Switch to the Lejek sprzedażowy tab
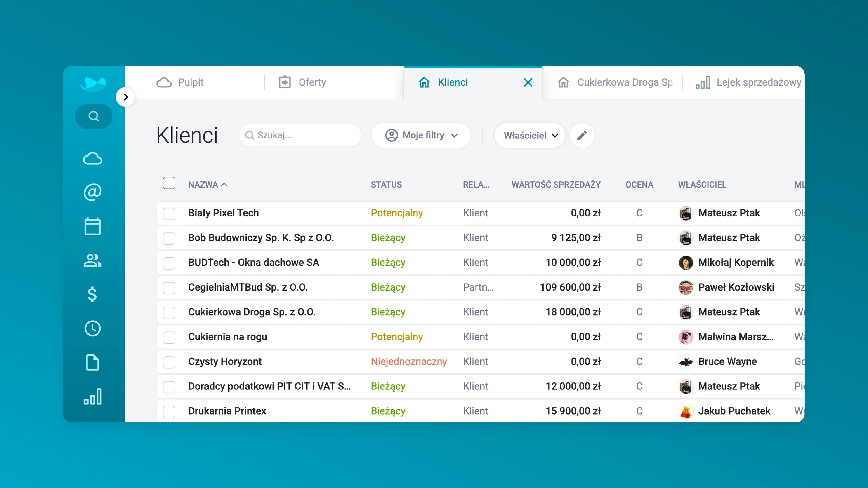The width and height of the screenshot is (868, 488). pos(748,82)
